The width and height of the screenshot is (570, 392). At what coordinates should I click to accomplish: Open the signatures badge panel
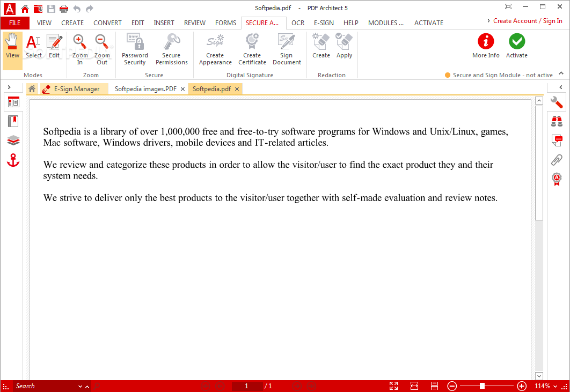coord(557,179)
